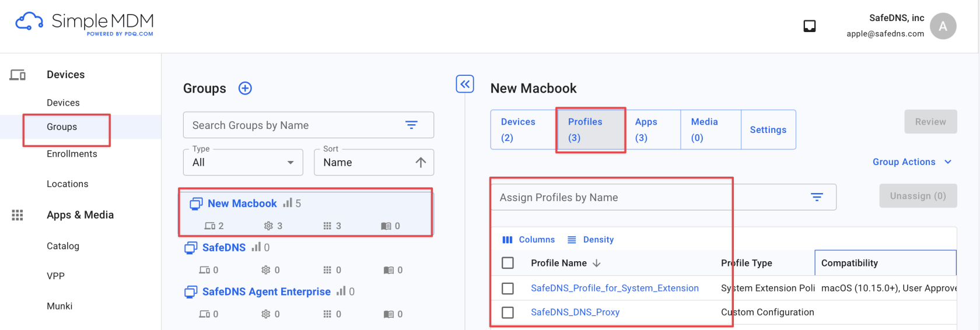Click the Custom Configuration cell
This screenshot has width=980, height=330.
pyautogui.click(x=767, y=312)
